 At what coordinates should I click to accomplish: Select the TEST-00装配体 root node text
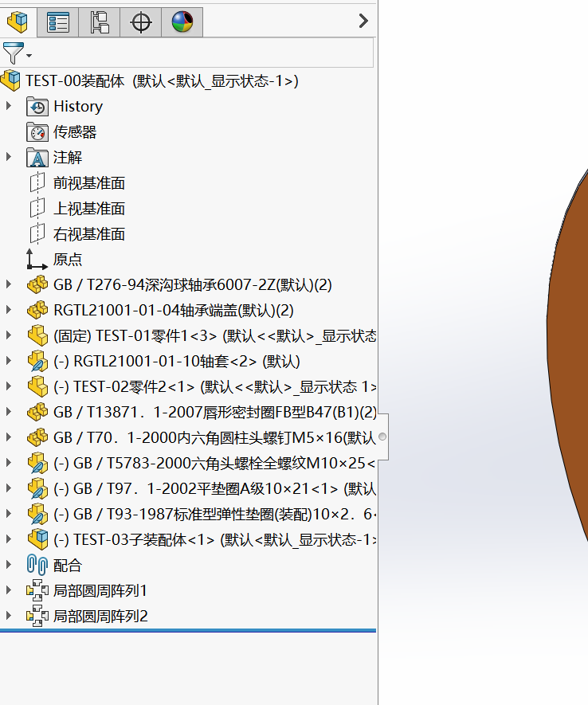pos(162,81)
